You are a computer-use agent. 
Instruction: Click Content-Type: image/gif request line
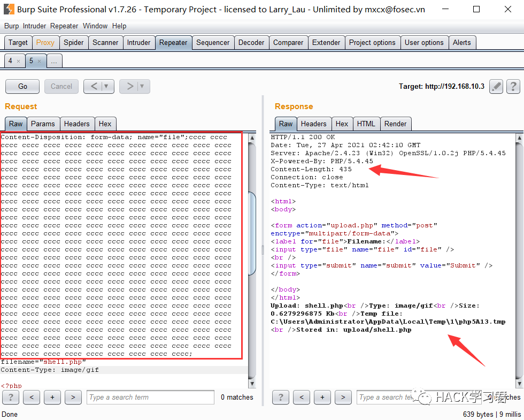(50, 370)
